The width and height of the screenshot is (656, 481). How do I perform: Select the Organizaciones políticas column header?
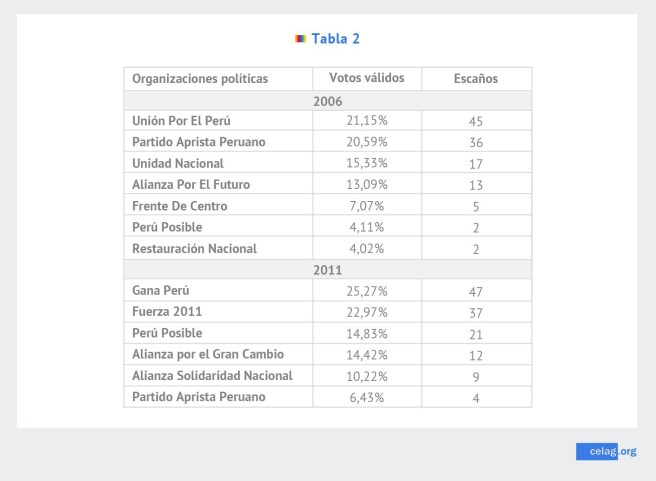[200, 79]
